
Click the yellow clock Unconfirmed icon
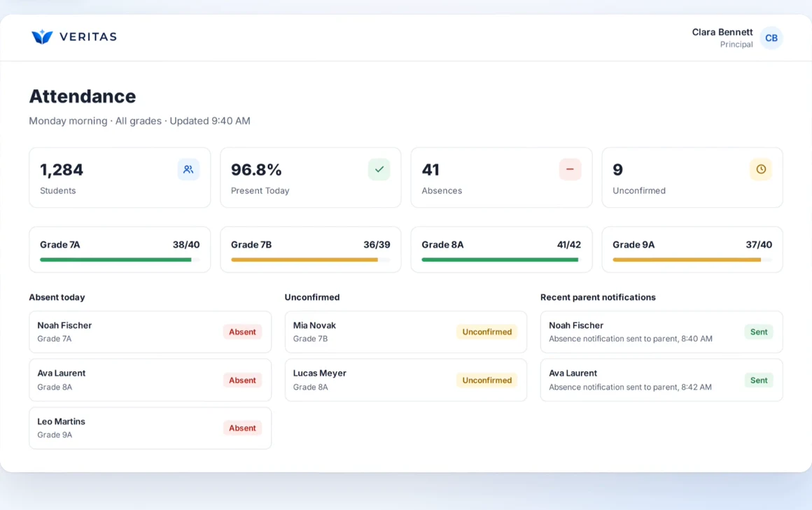click(x=761, y=169)
